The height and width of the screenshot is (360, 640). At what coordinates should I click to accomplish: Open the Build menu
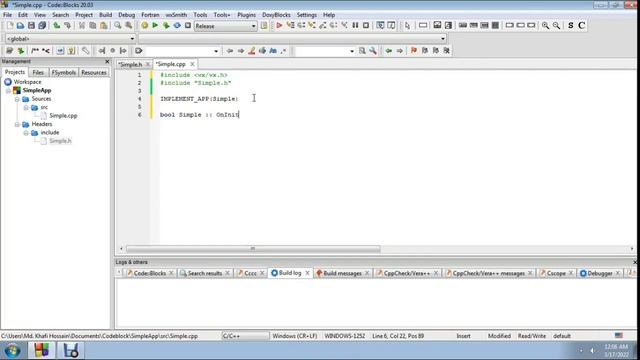105,15
